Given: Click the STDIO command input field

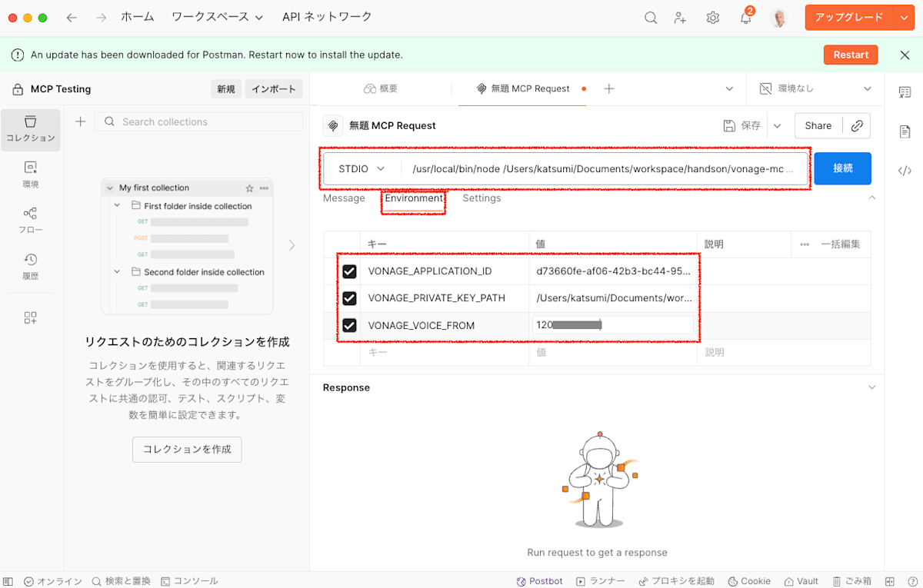Looking at the screenshot, I should [x=604, y=168].
